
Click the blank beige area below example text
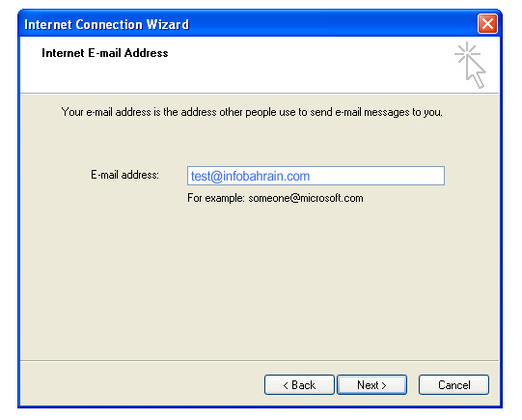click(x=260, y=283)
